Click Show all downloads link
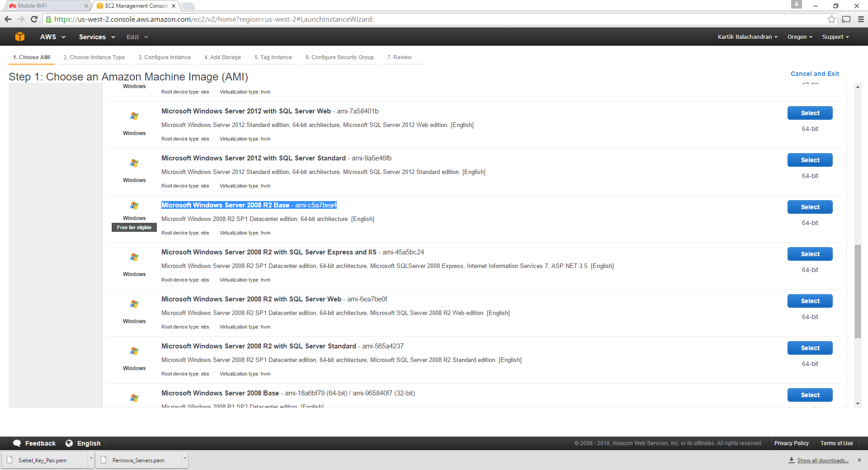This screenshot has width=868, height=470. [x=822, y=461]
